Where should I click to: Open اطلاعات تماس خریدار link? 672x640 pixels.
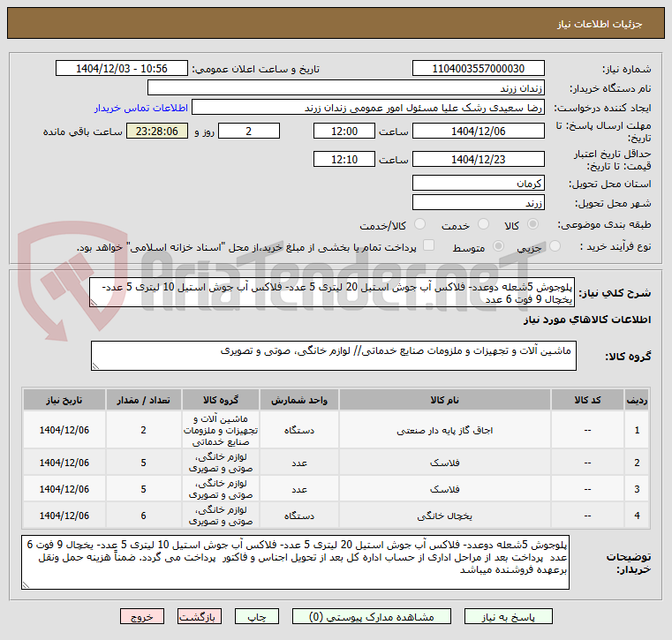141,108
